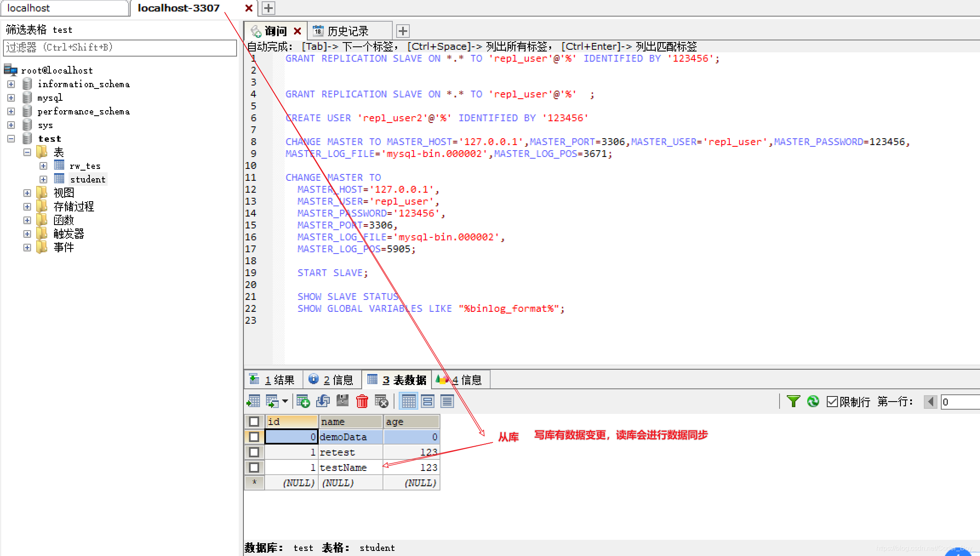
Task: Click the insert new row icon
Action: pos(303,401)
